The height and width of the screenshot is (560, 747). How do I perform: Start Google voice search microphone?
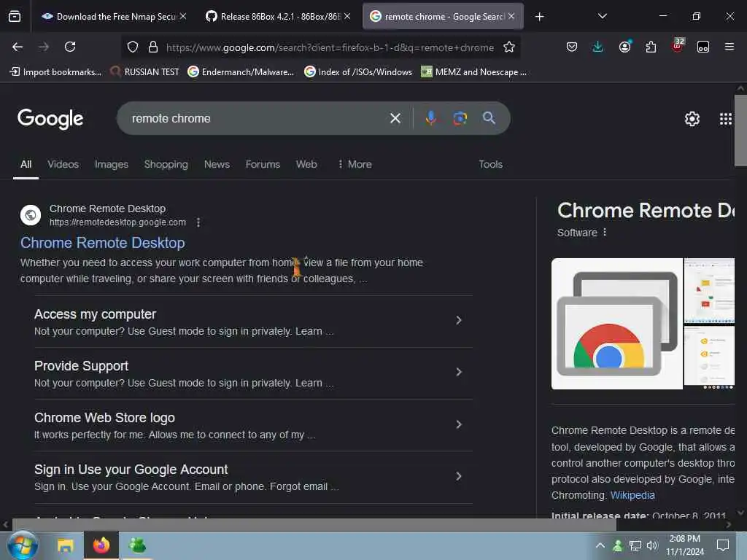click(430, 118)
